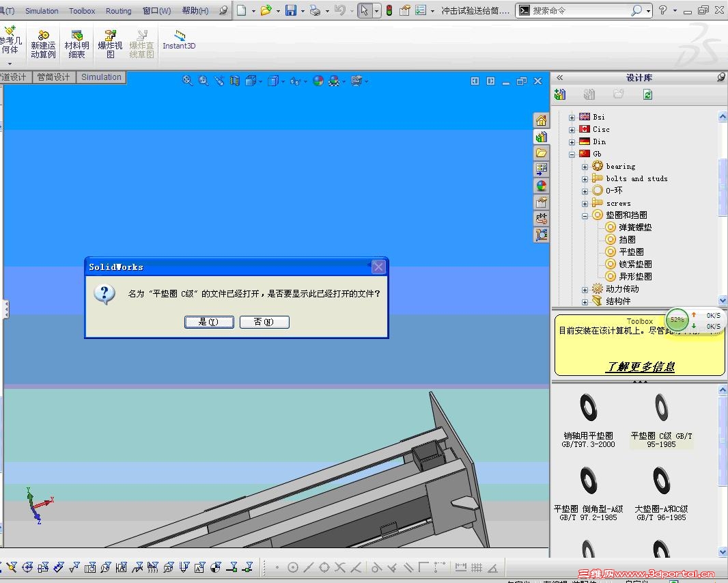Viewport: 728px width, 583px height.
Task: Select the 结构件 tree item
Action: pyautogui.click(x=618, y=301)
